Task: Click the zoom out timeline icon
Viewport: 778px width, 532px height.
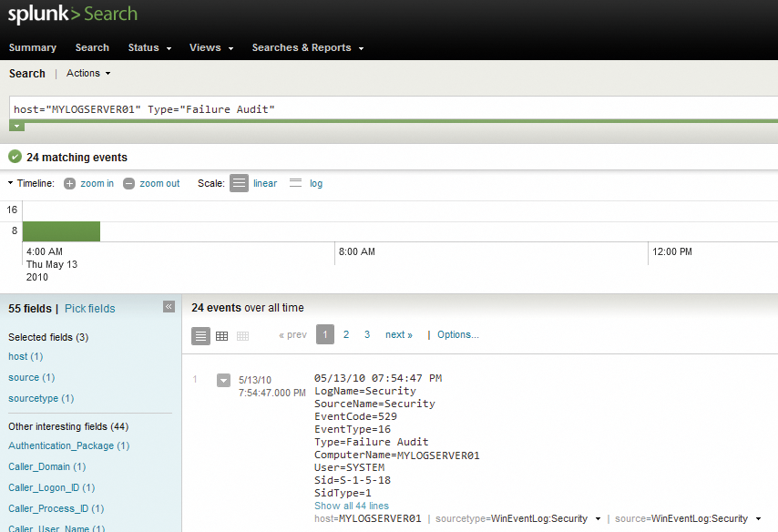Action: click(129, 183)
